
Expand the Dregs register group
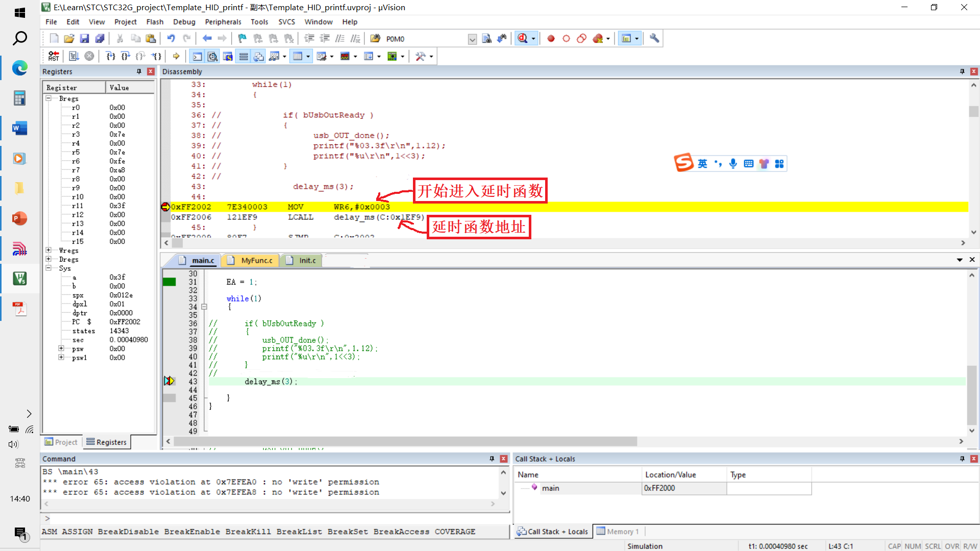pyautogui.click(x=48, y=259)
